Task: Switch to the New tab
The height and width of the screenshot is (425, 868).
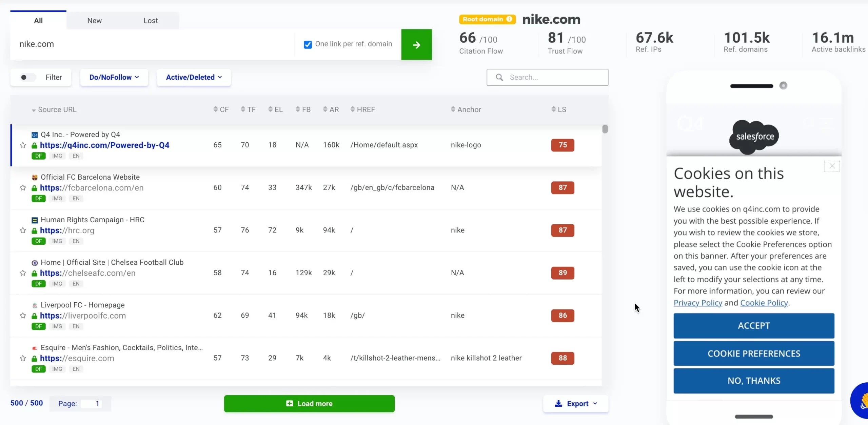Action: coord(94,21)
